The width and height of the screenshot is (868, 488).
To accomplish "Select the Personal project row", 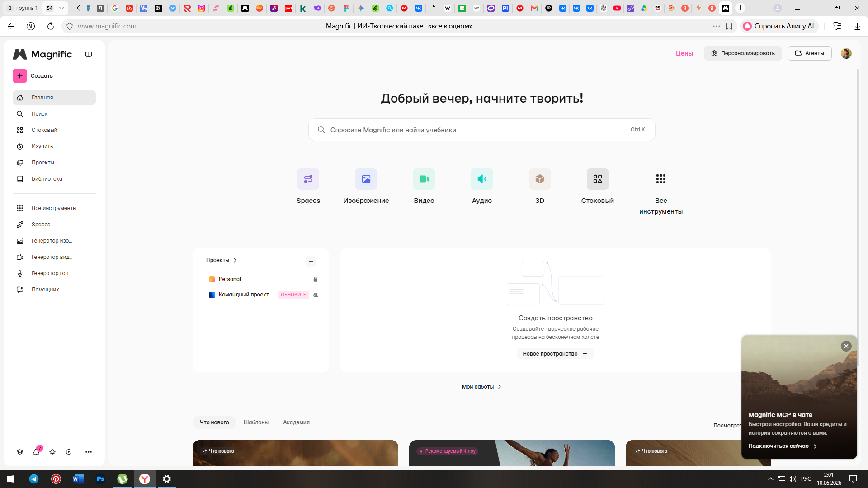I will [x=263, y=279].
